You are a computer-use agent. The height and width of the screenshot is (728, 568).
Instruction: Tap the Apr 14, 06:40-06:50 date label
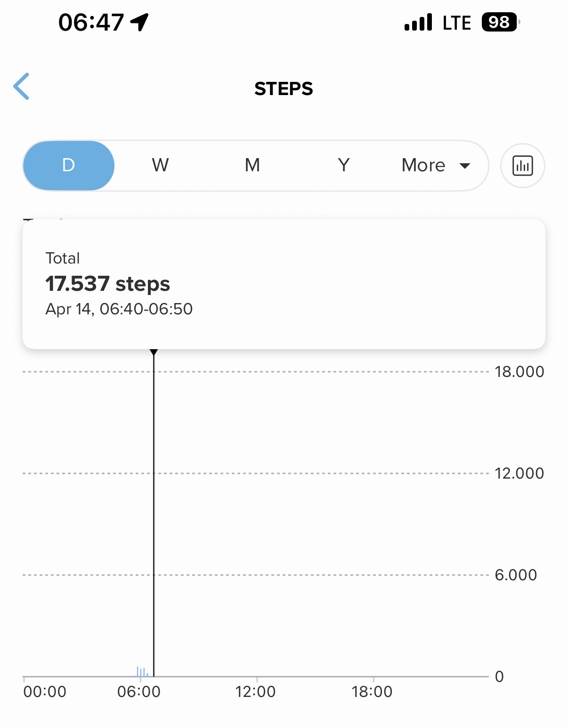[x=119, y=309]
